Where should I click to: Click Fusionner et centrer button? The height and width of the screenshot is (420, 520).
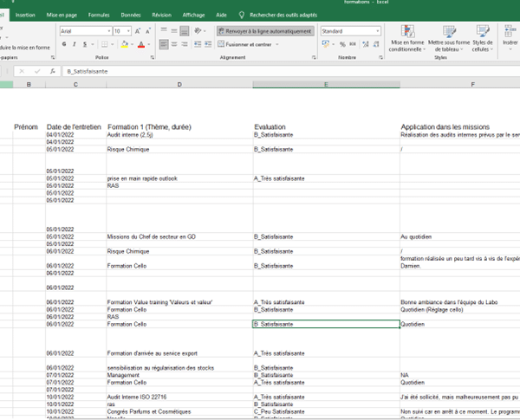click(244, 44)
